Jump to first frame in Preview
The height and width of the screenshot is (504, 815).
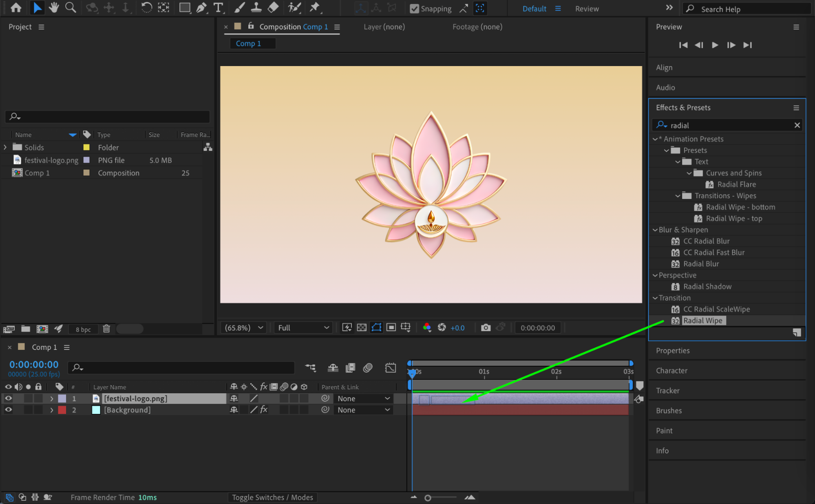point(683,45)
